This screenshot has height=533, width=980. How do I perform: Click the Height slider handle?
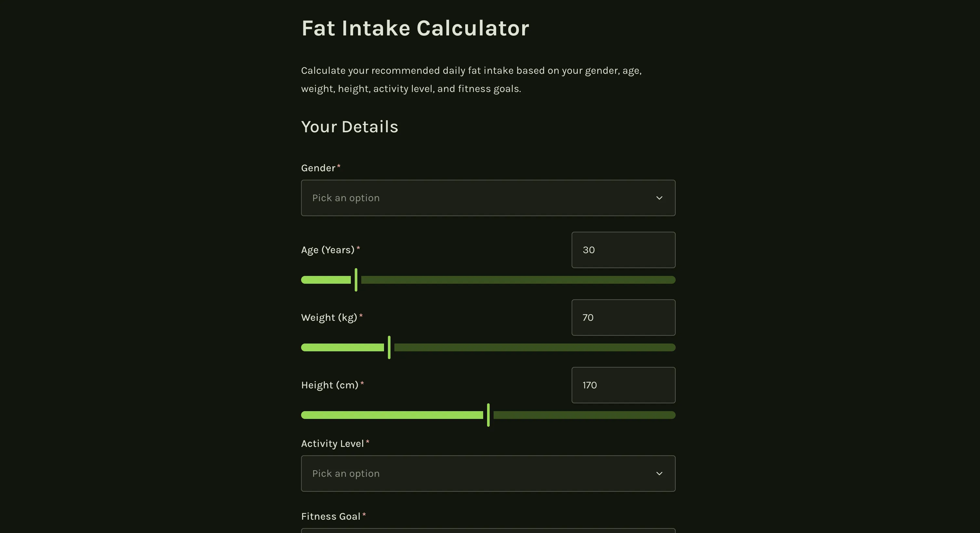tap(488, 415)
